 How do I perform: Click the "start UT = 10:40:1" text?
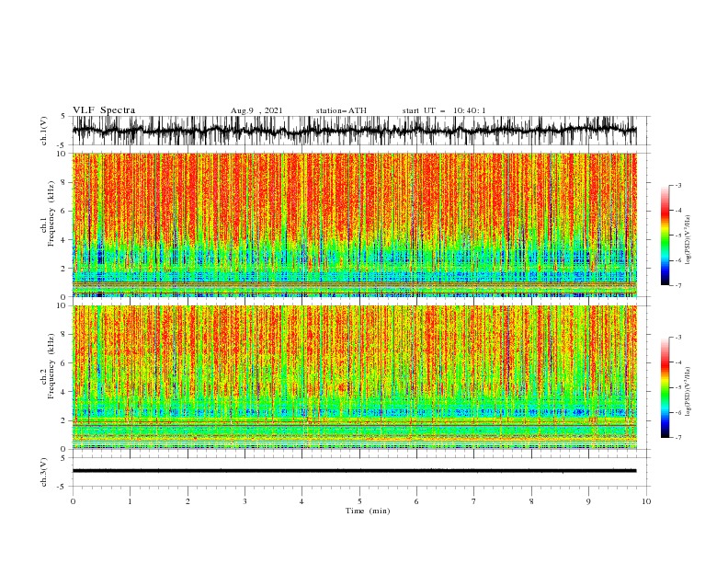pos(444,110)
